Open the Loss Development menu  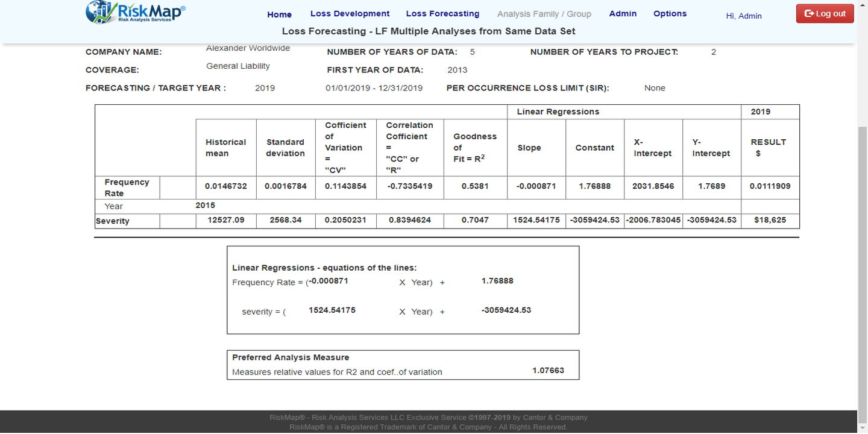pos(350,13)
